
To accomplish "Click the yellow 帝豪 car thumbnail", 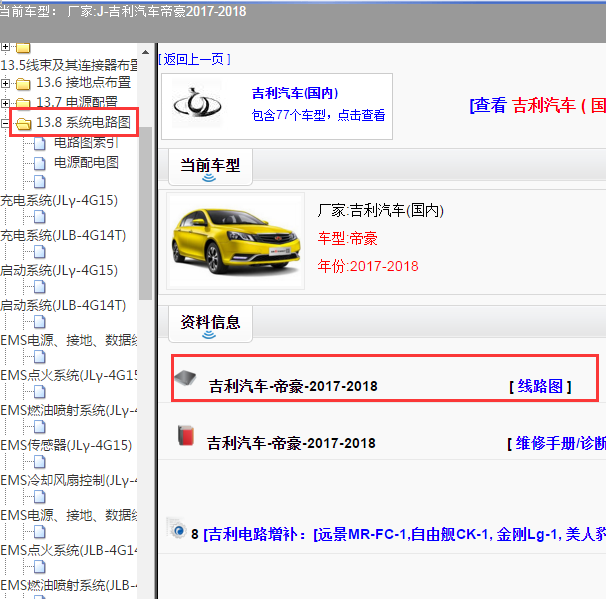I will point(235,241).
